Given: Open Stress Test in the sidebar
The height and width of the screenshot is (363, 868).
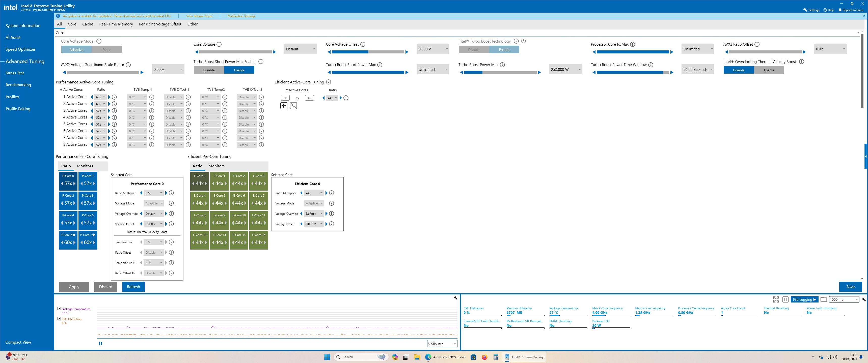Looking at the screenshot, I should (15, 73).
